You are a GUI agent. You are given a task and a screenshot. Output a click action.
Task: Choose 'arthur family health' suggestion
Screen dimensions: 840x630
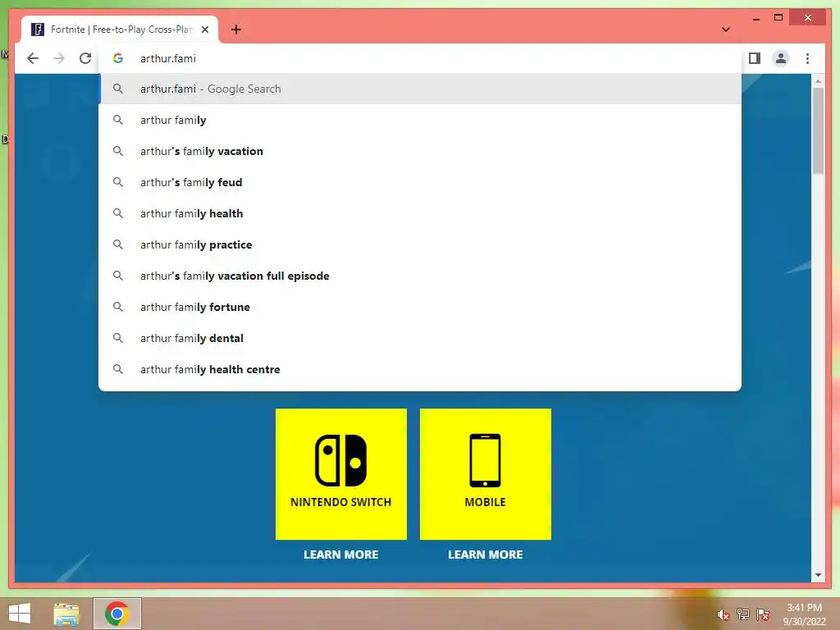coord(420,213)
